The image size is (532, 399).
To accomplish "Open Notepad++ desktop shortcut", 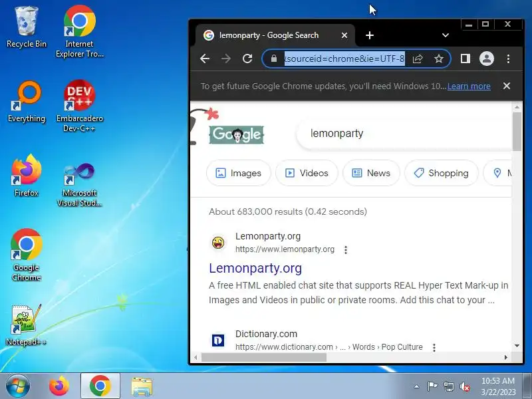I will [x=26, y=325].
